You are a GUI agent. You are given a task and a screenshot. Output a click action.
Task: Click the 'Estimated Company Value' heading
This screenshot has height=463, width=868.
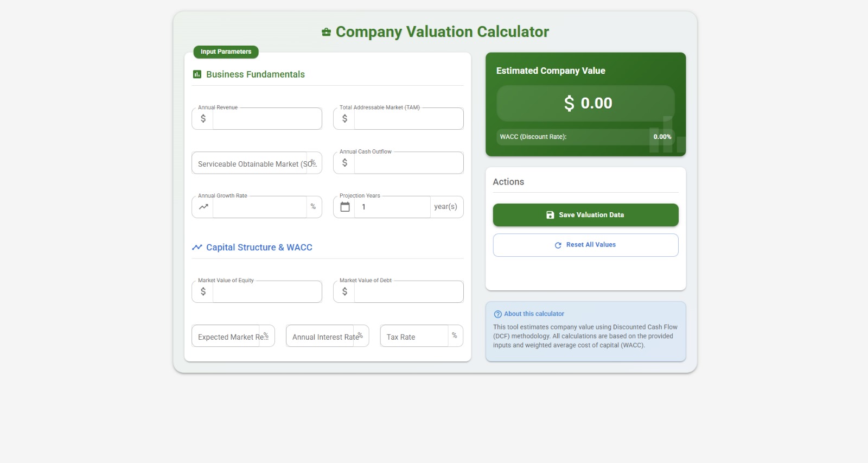point(551,71)
